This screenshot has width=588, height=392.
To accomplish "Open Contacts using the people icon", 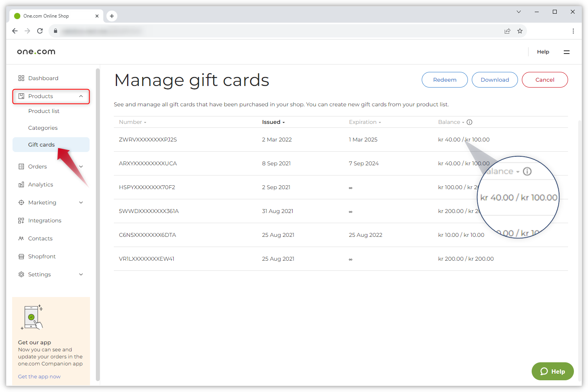I will [x=22, y=238].
